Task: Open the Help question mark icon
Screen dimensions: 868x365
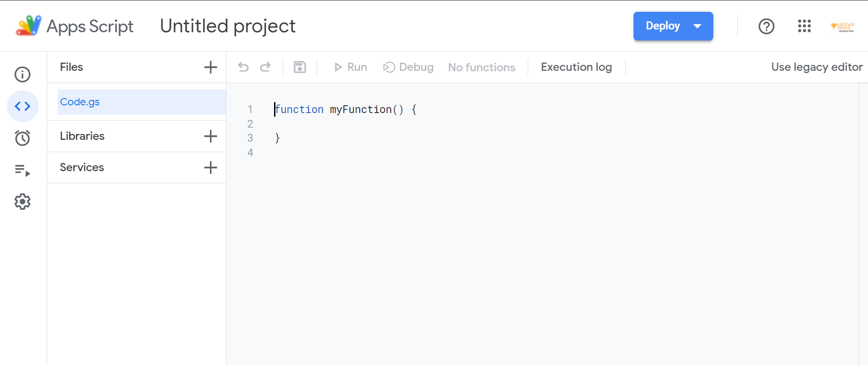Action: coord(766,26)
